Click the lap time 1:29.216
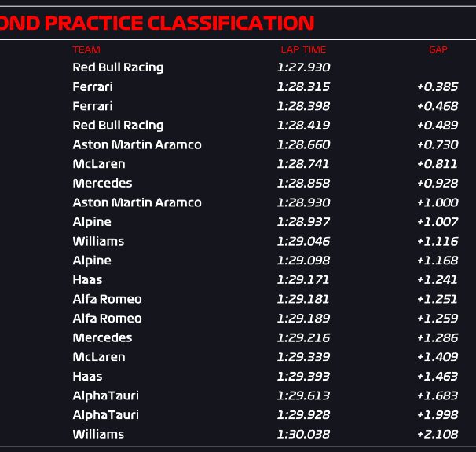 [303, 338]
